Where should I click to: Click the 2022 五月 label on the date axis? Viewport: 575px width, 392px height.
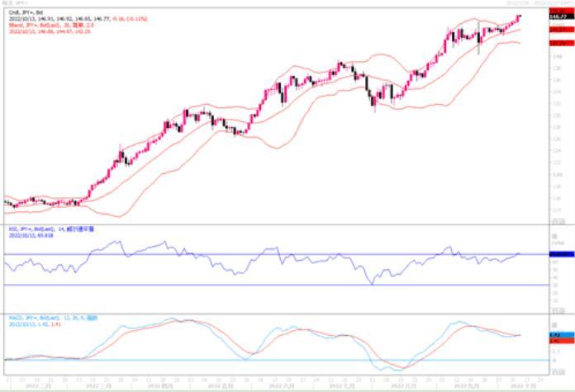(x=219, y=386)
